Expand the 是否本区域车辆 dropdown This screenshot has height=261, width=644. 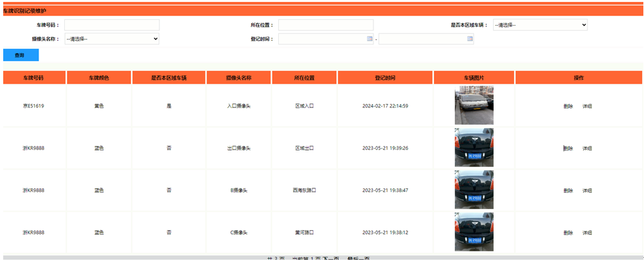pyautogui.click(x=540, y=25)
